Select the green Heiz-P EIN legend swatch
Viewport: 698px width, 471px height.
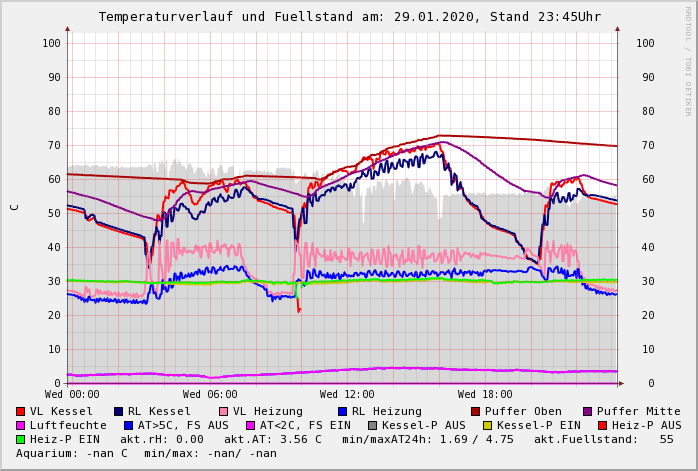[21, 439]
